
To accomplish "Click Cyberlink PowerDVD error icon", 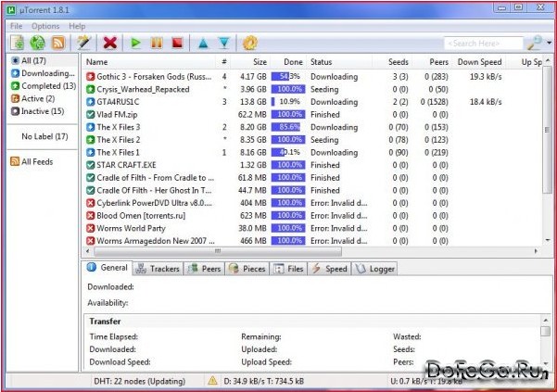I will point(91,203).
